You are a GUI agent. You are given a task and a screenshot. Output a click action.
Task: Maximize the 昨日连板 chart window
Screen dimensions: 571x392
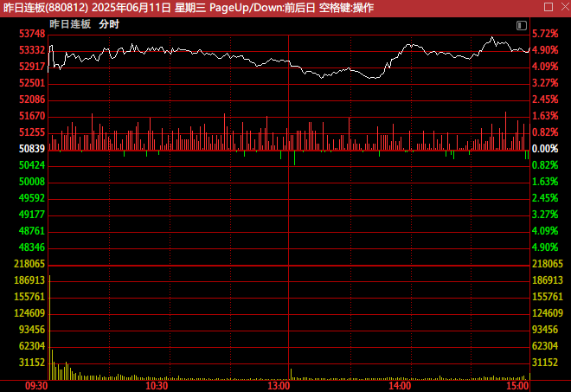click(x=549, y=7)
